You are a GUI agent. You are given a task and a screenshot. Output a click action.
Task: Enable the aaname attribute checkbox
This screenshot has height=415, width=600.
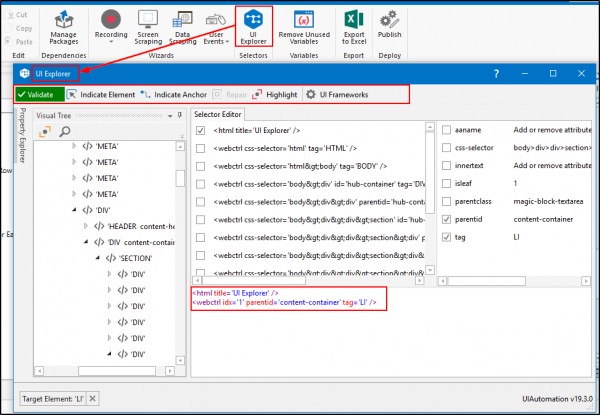pyautogui.click(x=446, y=130)
